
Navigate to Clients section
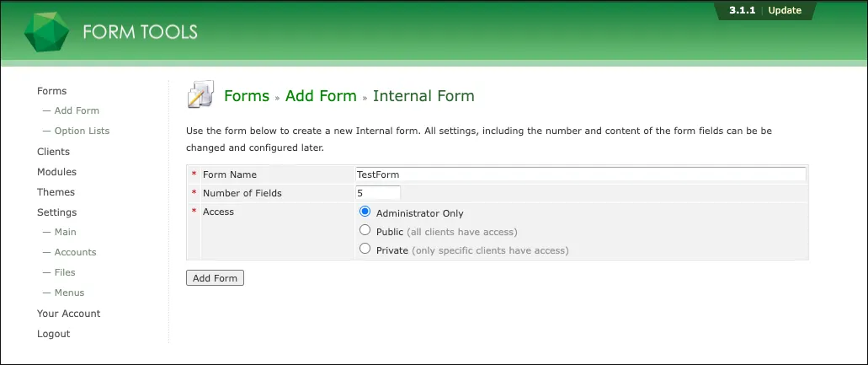click(53, 152)
